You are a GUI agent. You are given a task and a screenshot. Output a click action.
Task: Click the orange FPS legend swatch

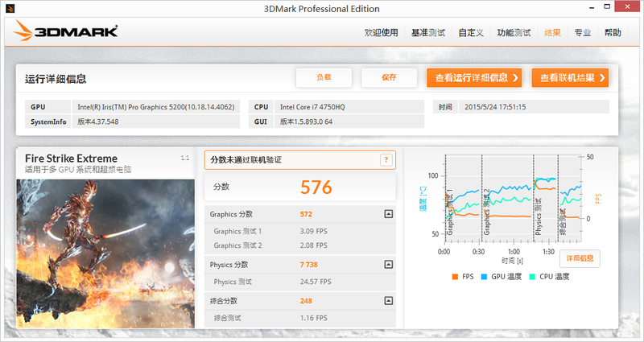pyautogui.click(x=455, y=277)
